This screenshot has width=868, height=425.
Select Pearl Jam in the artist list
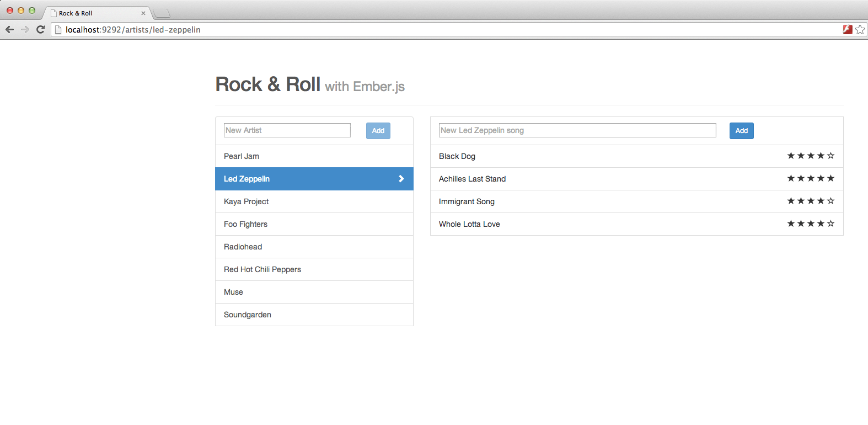click(314, 156)
